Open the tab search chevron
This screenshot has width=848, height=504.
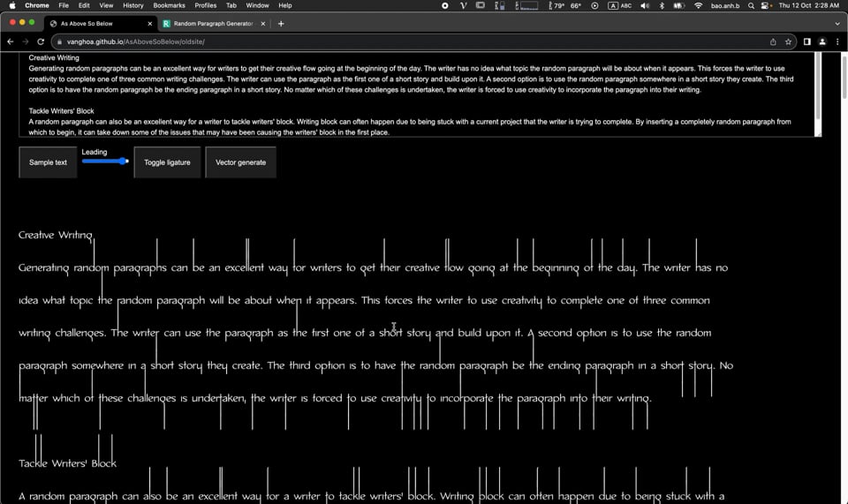click(x=837, y=24)
